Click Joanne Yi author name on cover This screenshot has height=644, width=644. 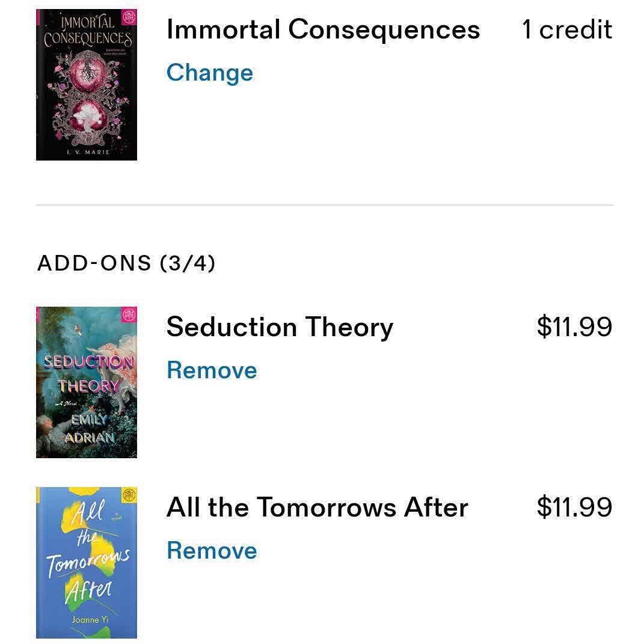[90, 620]
